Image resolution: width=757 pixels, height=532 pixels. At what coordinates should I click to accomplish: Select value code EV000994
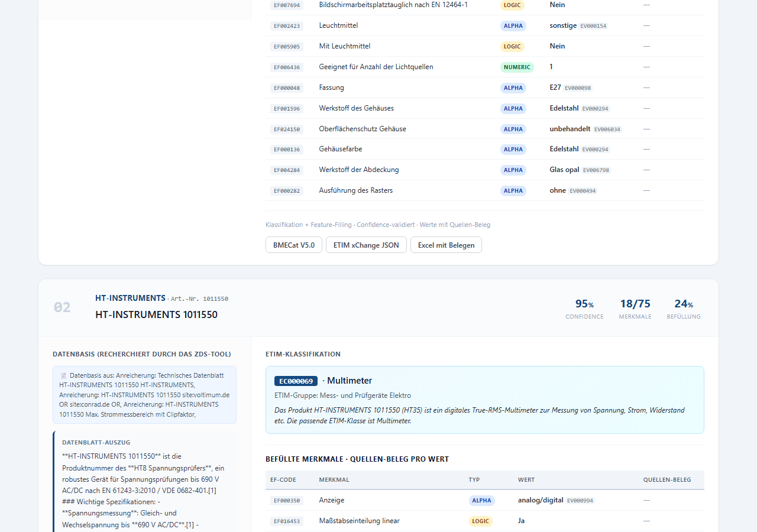pyautogui.click(x=580, y=501)
